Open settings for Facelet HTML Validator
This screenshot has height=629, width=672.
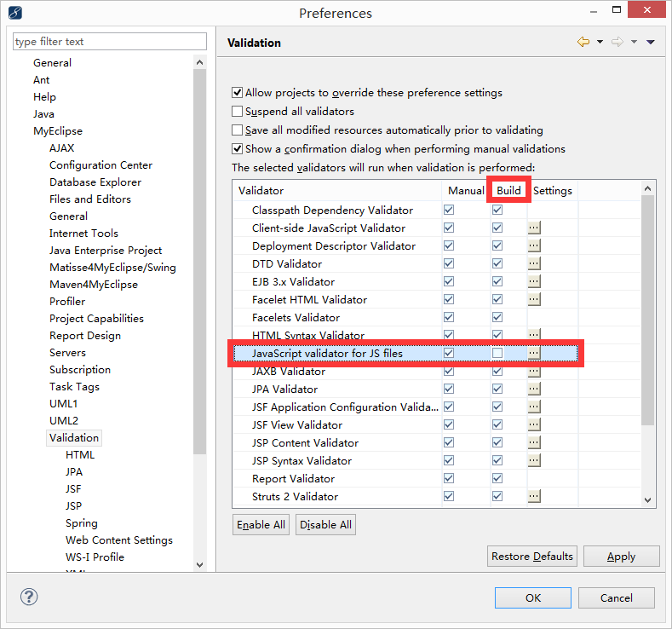[x=534, y=299]
